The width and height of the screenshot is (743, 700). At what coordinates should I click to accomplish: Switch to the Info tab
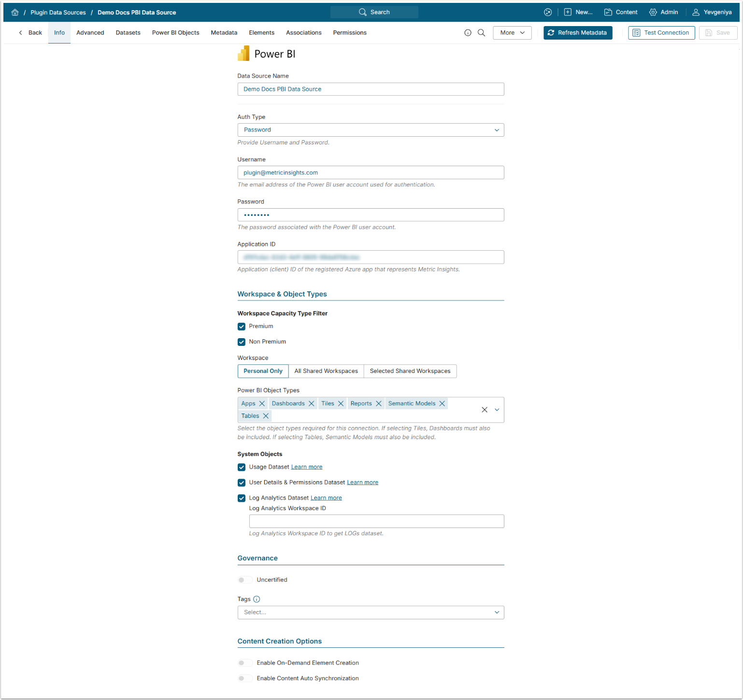[x=59, y=33]
